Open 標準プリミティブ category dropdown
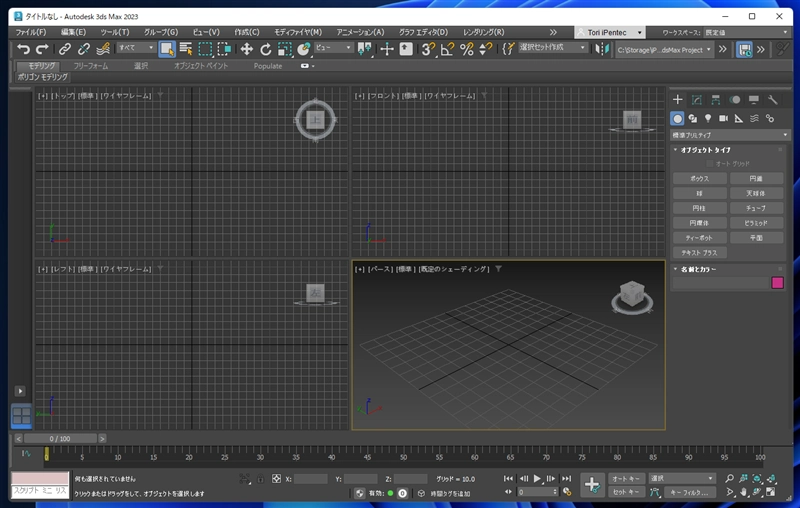 point(730,135)
